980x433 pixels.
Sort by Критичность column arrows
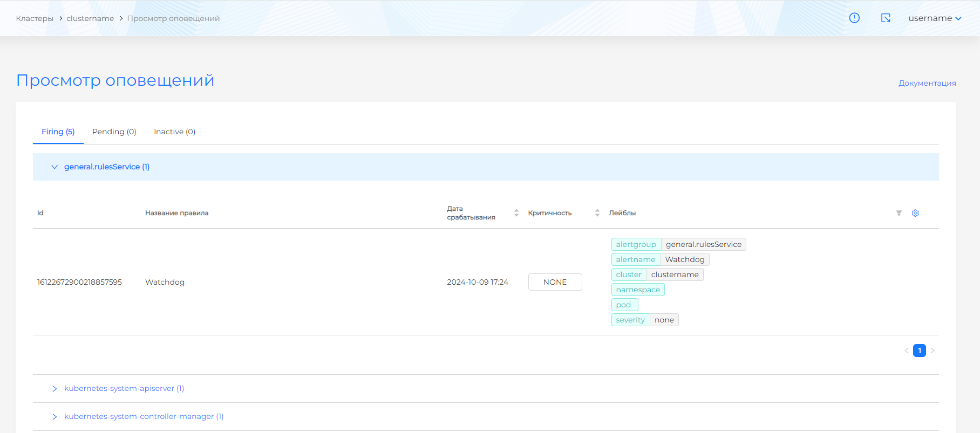pyautogui.click(x=597, y=213)
